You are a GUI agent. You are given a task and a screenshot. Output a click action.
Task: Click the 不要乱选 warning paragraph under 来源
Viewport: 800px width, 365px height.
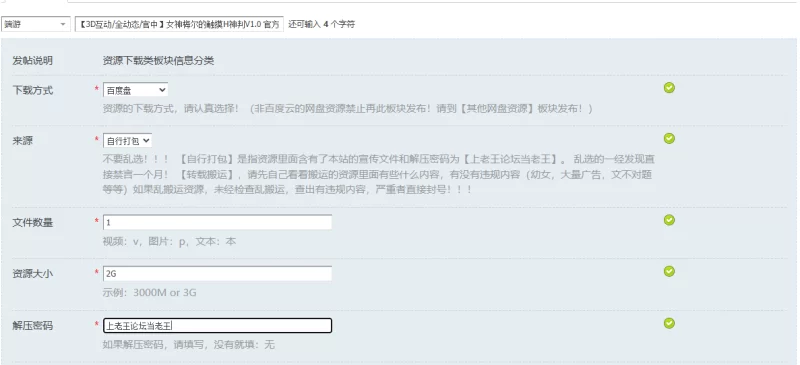coord(378,174)
